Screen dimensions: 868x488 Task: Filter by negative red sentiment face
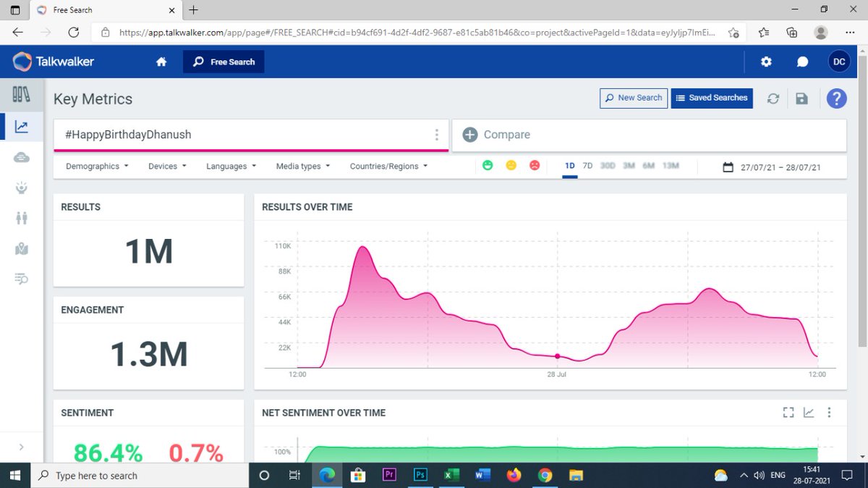click(x=534, y=166)
